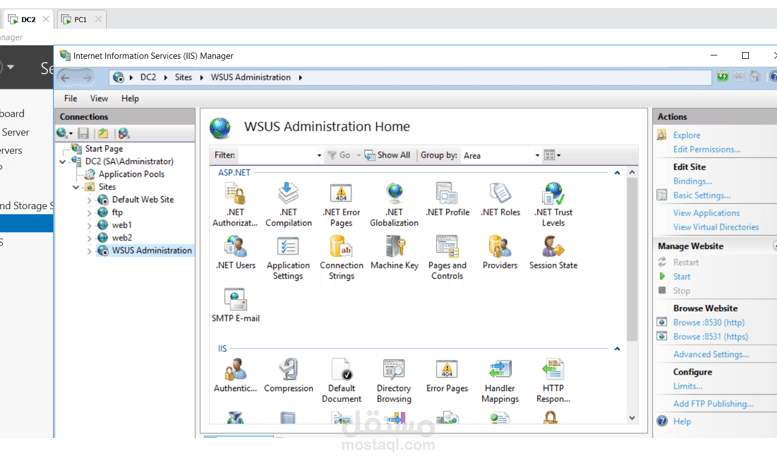Open .NET Profile feature
Screen dimensions: 777x462
click(x=447, y=199)
